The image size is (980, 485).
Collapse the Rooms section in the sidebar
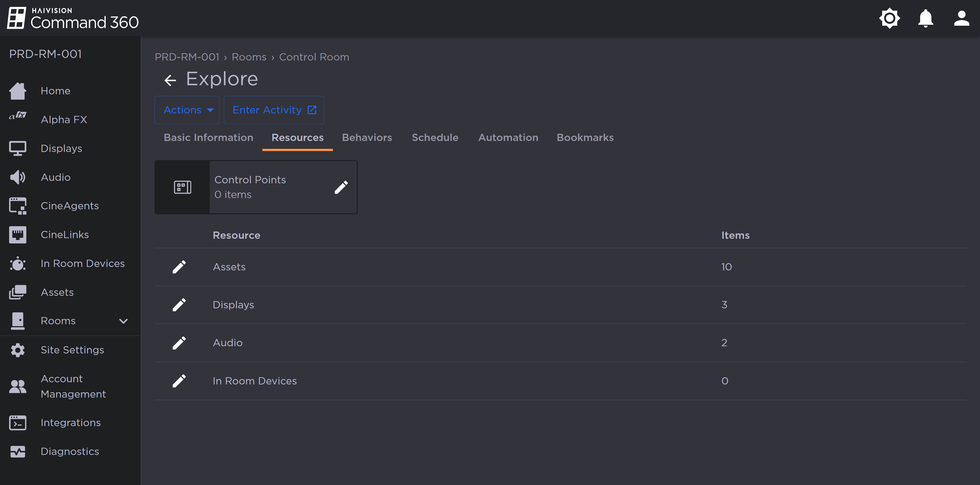click(x=123, y=321)
